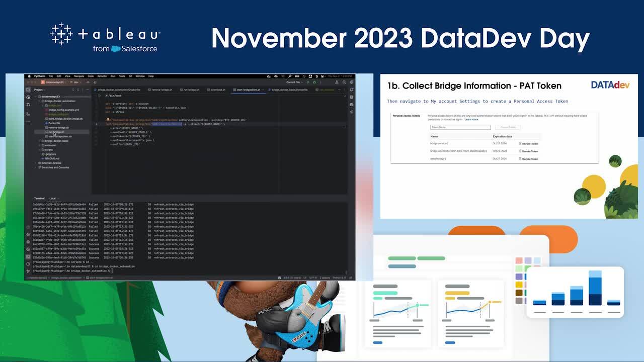Image resolution: width=644 pixels, height=362 pixels.
Task: Open the File menu
Action: coord(51,76)
